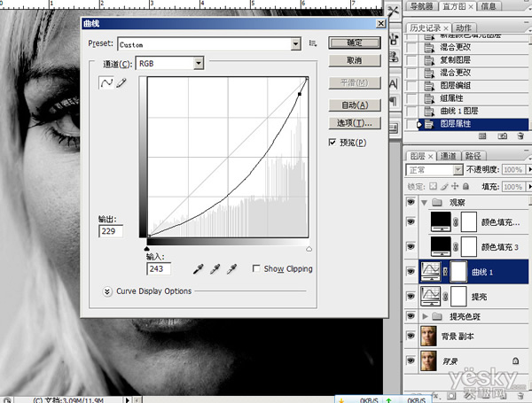Select the curve control point near top right
Screen dimensions: 532x403
tap(300, 94)
